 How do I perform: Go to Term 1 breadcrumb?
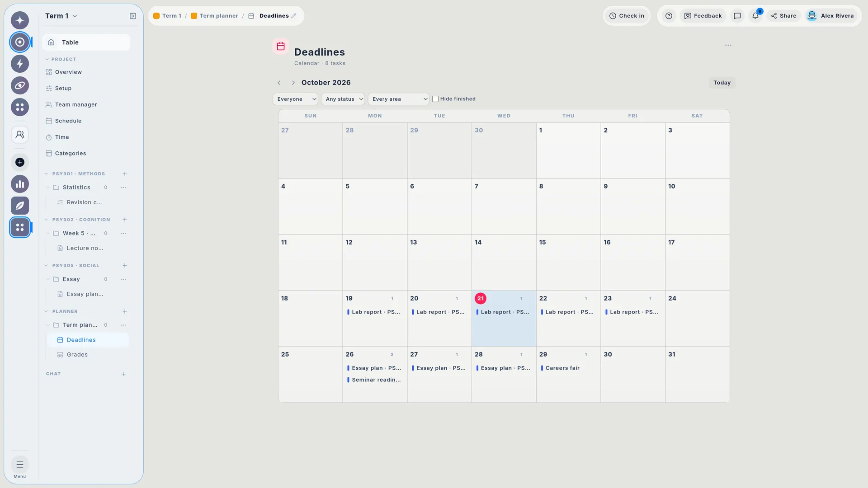coord(167,16)
